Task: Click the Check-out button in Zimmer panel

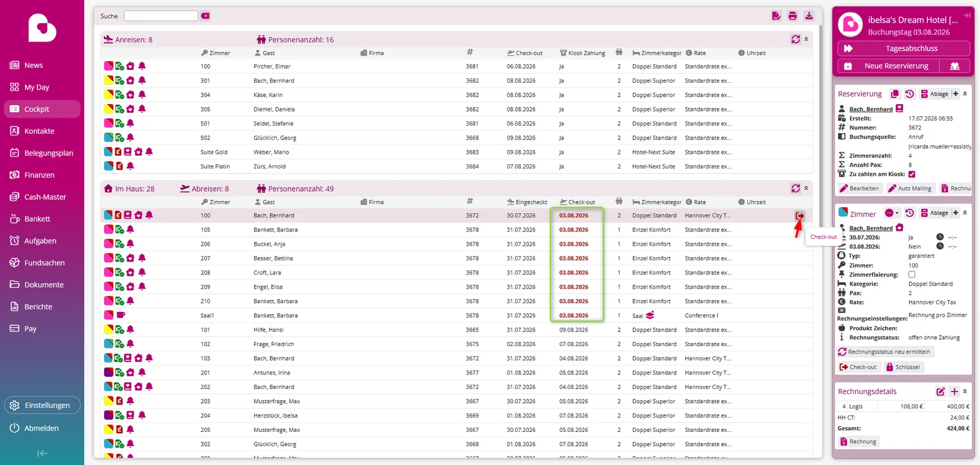Action: (x=858, y=367)
